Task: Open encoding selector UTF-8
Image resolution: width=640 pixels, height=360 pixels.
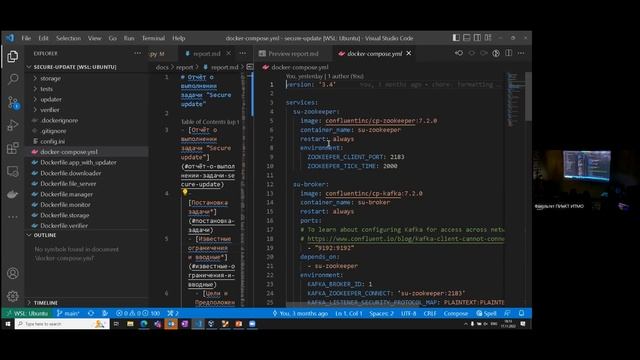Action: pyautogui.click(x=408, y=313)
